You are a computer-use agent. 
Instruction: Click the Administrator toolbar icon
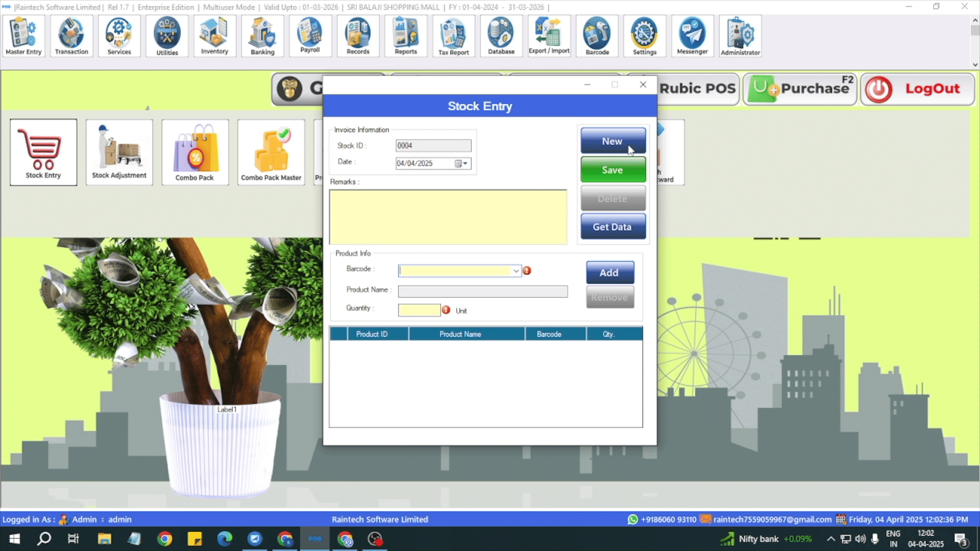(740, 36)
